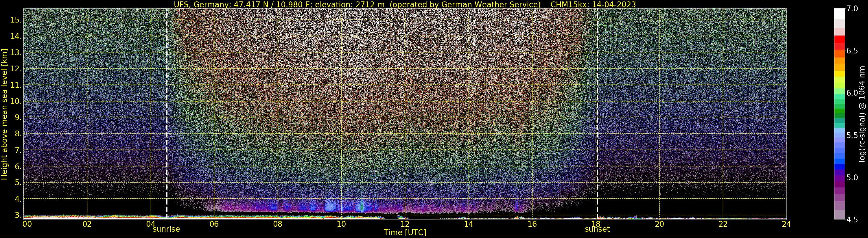This screenshot has width=868, height=238.
Task: Click the 22 time tick label
Action: point(723,224)
